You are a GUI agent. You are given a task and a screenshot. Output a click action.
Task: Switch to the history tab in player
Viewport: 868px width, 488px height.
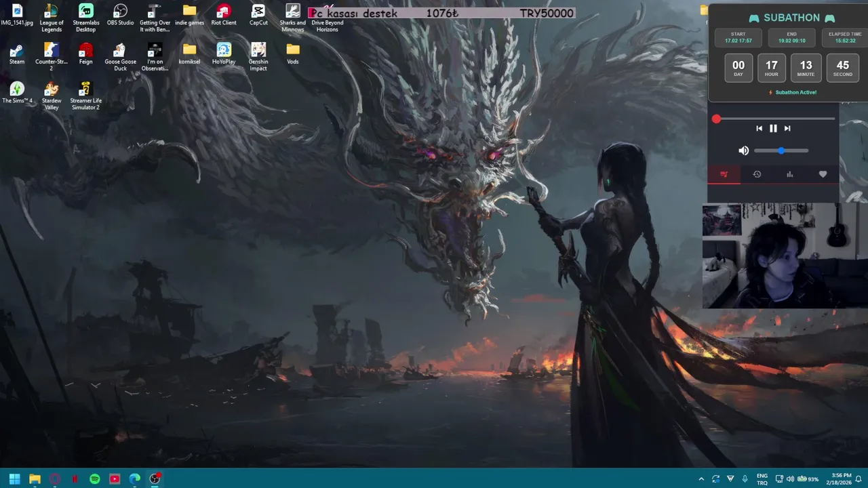coord(757,174)
